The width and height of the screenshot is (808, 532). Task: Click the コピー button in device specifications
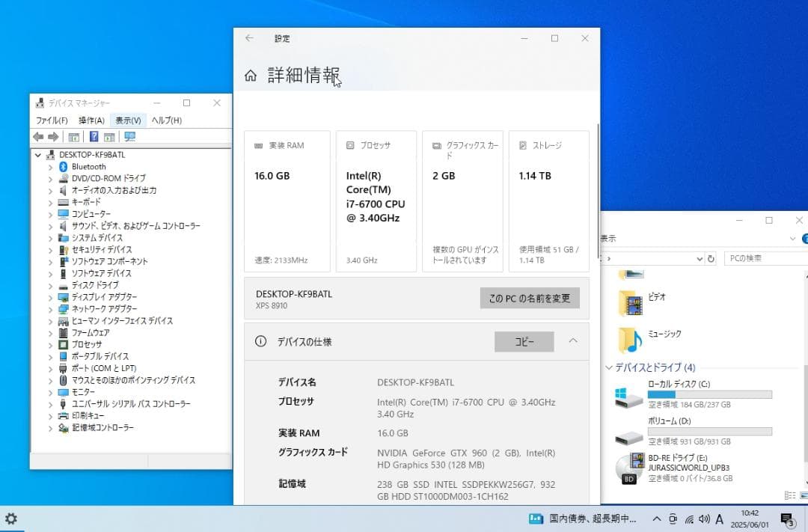[524, 341]
